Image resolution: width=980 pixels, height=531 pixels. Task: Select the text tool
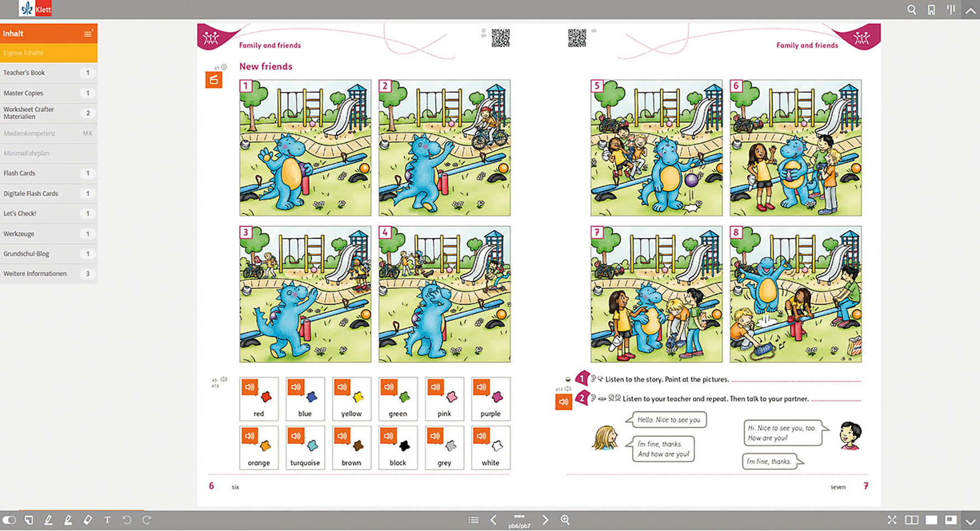(x=107, y=520)
